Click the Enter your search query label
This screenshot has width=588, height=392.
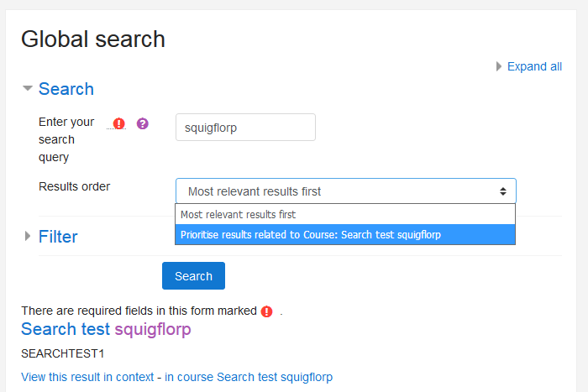click(66, 139)
